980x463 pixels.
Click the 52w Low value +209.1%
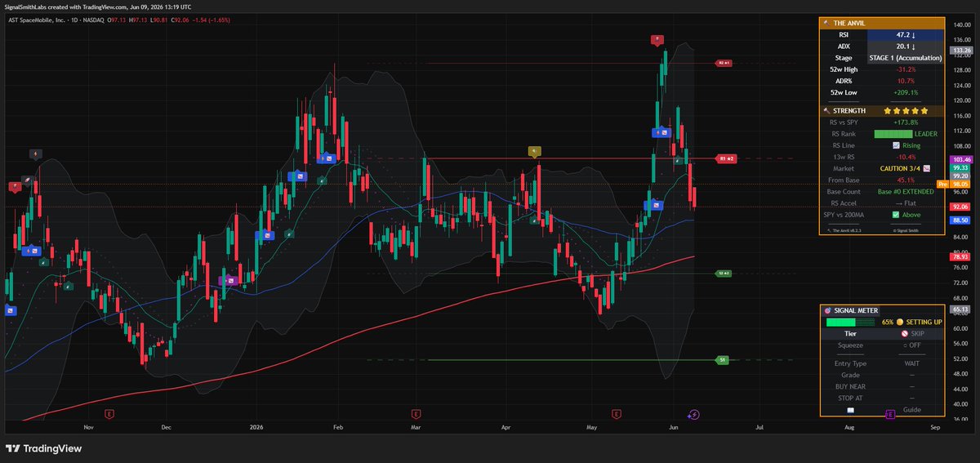coord(905,92)
